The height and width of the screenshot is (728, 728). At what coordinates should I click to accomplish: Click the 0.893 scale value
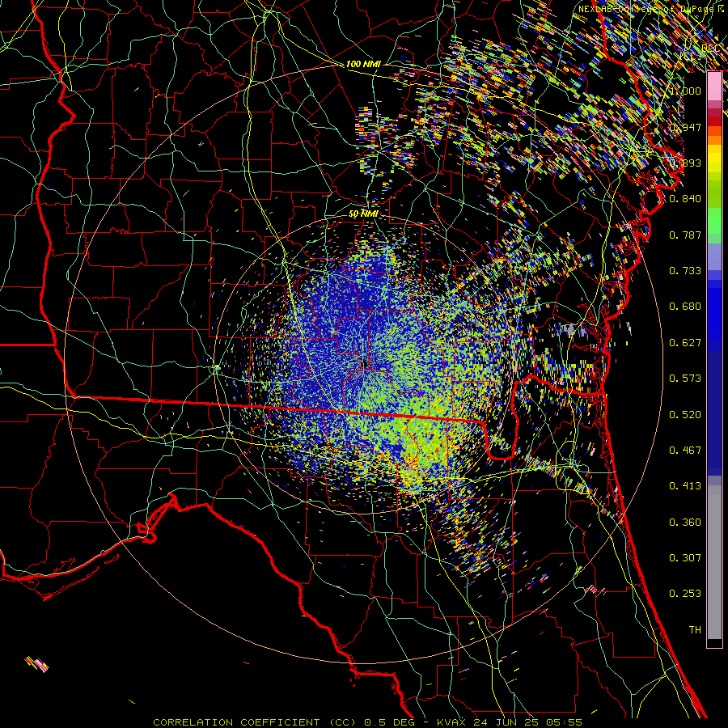click(685, 163)
